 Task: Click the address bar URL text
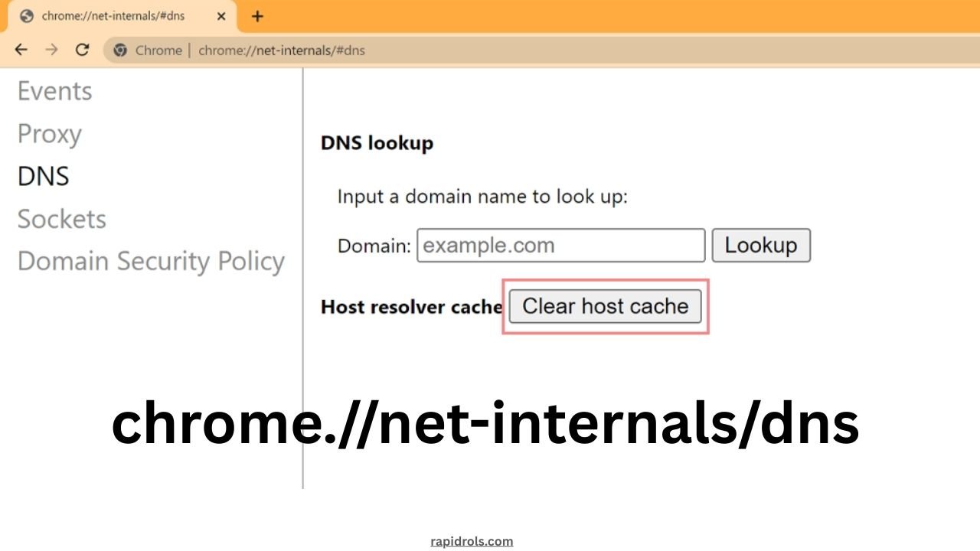pos(282,51)
